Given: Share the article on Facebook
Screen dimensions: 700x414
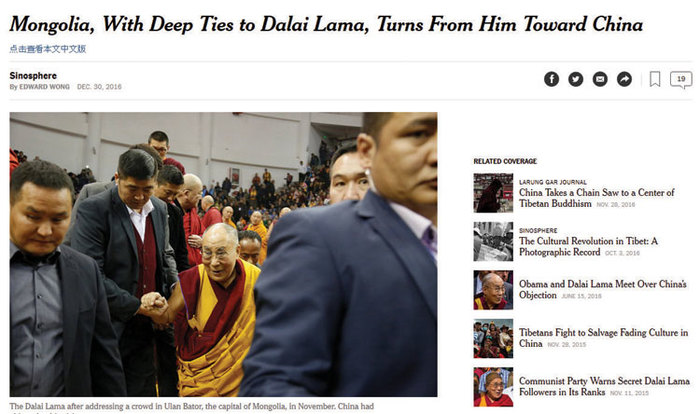Looking at the screenshot, I should (551, 79).
